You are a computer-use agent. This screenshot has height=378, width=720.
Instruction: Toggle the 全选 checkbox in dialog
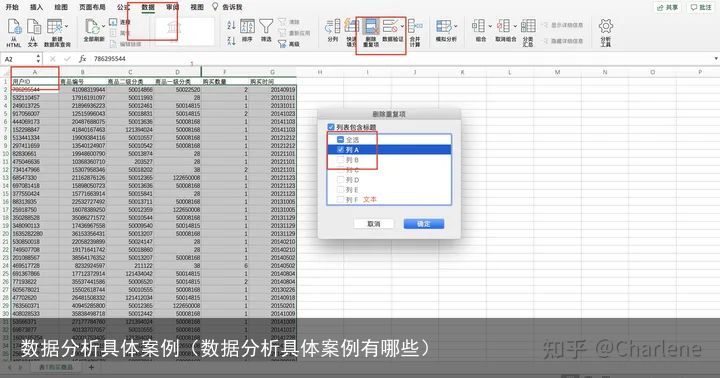(x=340, y=139)
